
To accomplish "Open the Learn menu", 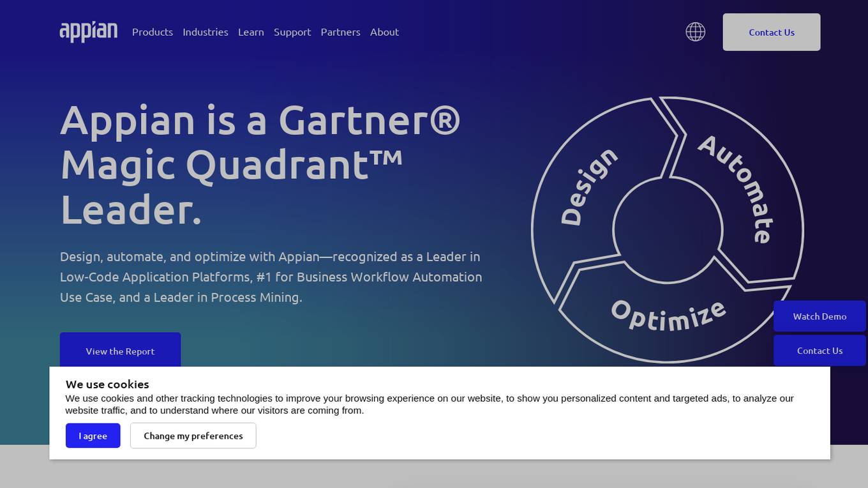I will pos(251,32).
